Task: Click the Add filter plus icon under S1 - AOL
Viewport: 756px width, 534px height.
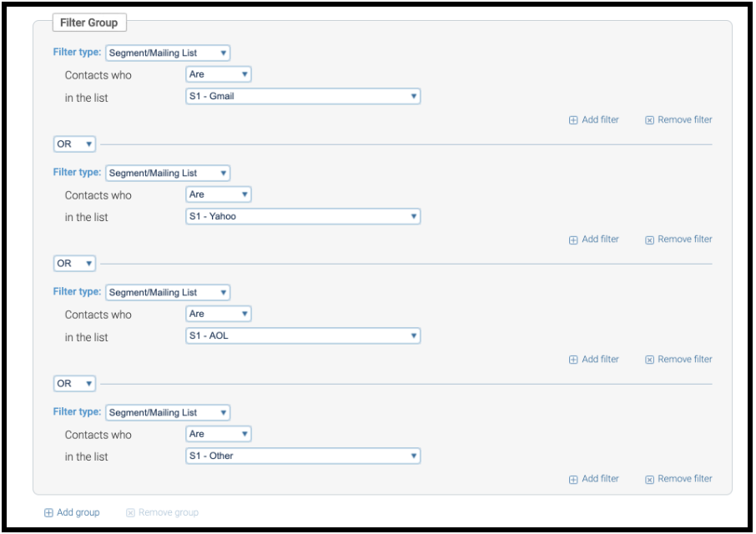Action: [572, 360]
